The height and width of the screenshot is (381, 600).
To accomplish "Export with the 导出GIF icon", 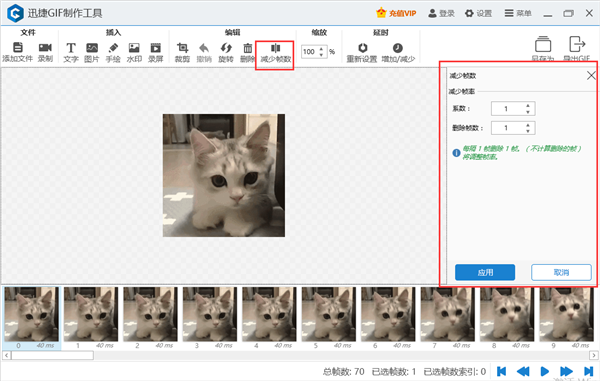I will 577,44.
